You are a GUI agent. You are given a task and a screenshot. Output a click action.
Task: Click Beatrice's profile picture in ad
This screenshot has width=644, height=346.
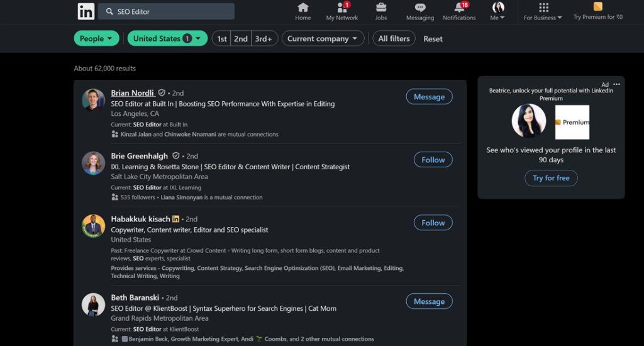tap(528, 121)
